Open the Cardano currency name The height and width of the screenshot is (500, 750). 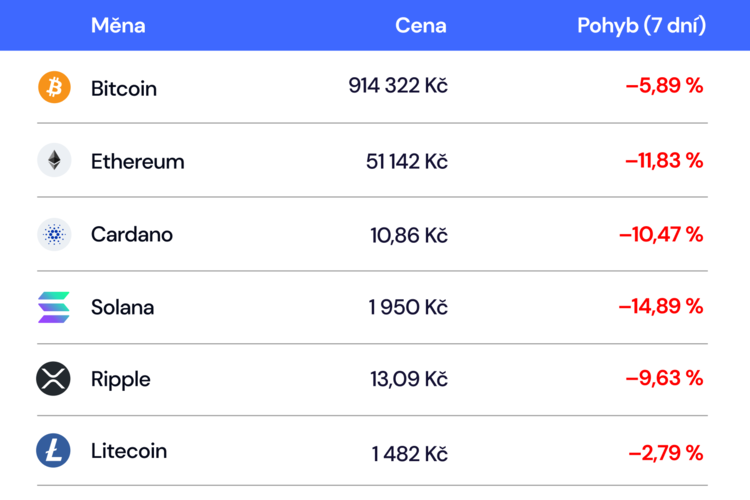pos(132,234)
